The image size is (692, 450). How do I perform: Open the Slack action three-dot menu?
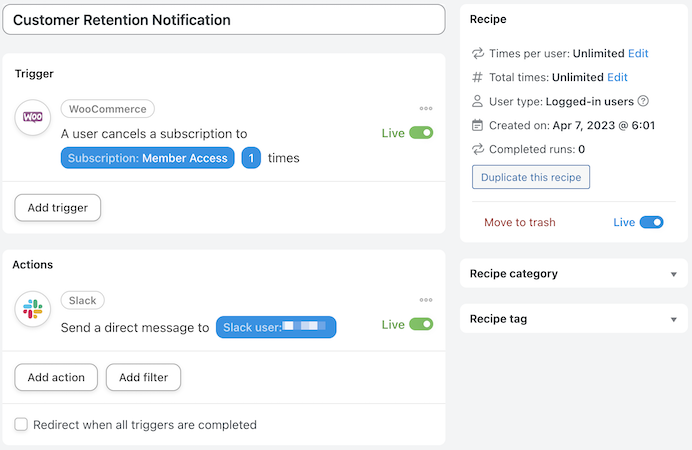426,300
